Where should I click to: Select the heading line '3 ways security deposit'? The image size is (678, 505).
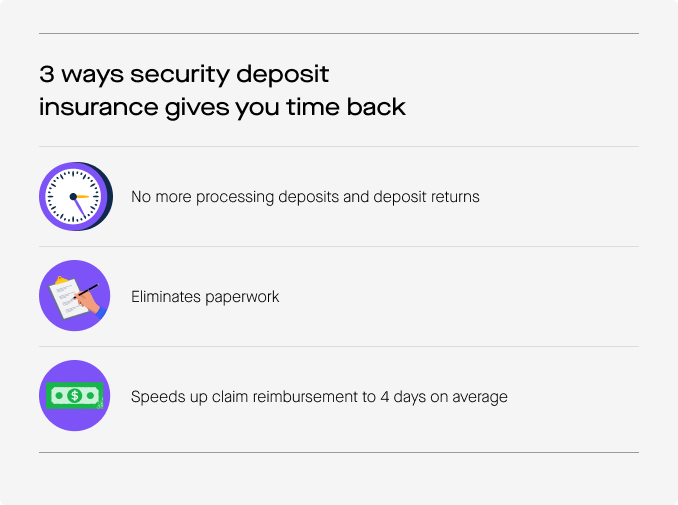coord(184,75)
